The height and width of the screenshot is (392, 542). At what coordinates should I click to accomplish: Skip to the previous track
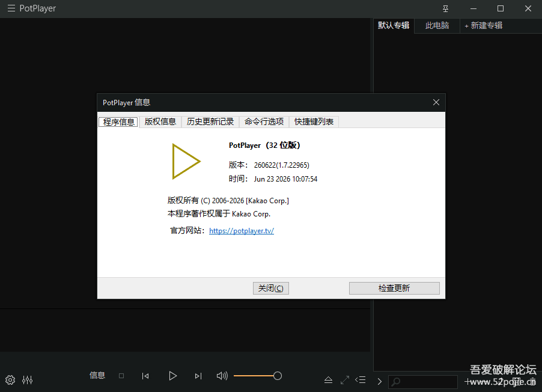click(x=145, y=376)
